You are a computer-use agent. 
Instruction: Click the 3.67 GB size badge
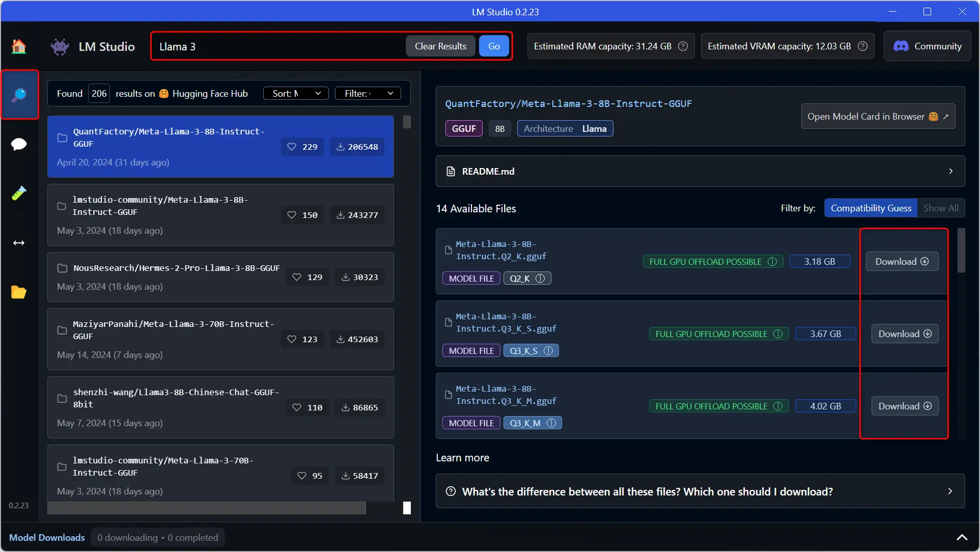click(826, 334)
